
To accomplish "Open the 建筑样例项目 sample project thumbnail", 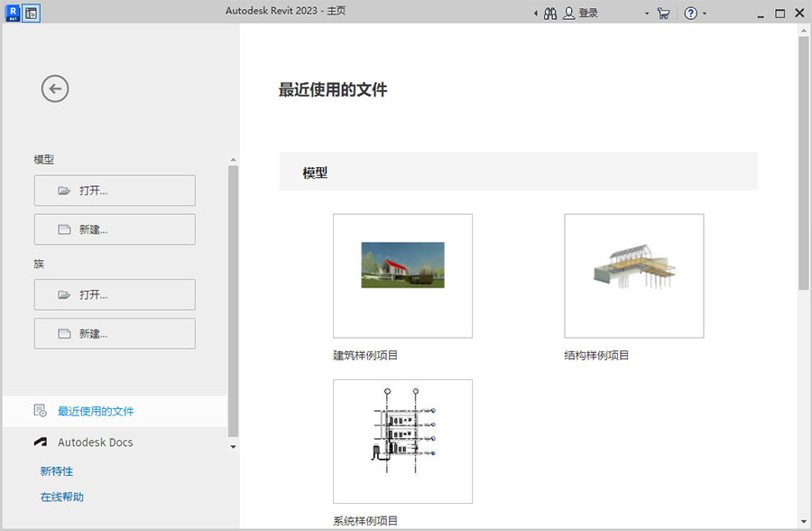I will pyautogui.click(x=401, y=275).
